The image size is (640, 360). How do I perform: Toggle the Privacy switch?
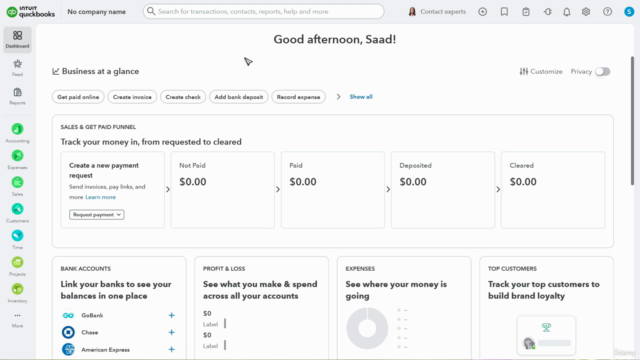click(602, 71)
